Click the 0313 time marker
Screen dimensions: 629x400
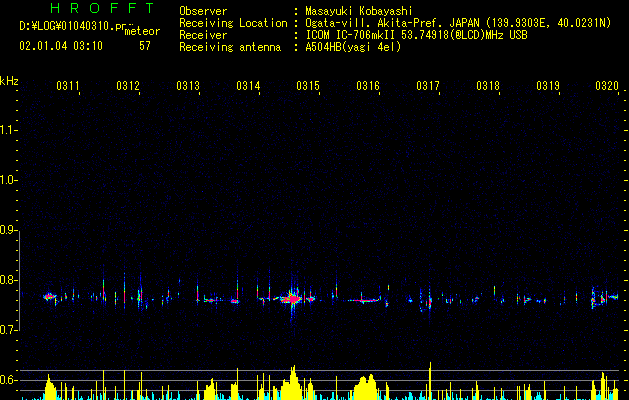(x=188, y=85)
